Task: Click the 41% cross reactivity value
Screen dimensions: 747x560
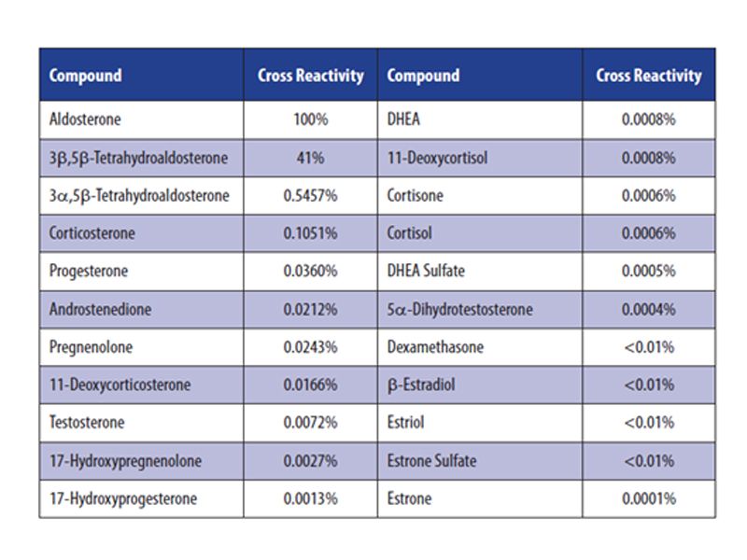Action: [310, 158]
